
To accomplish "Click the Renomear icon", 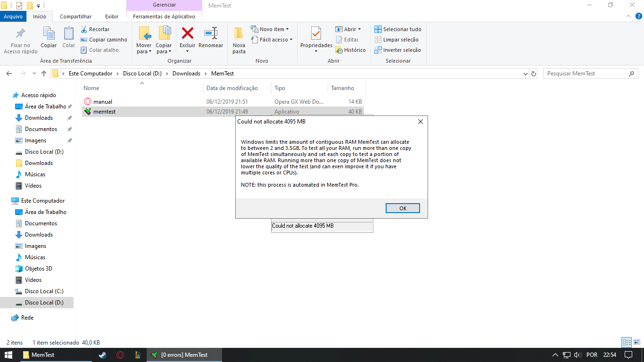I will coord(211,33).
